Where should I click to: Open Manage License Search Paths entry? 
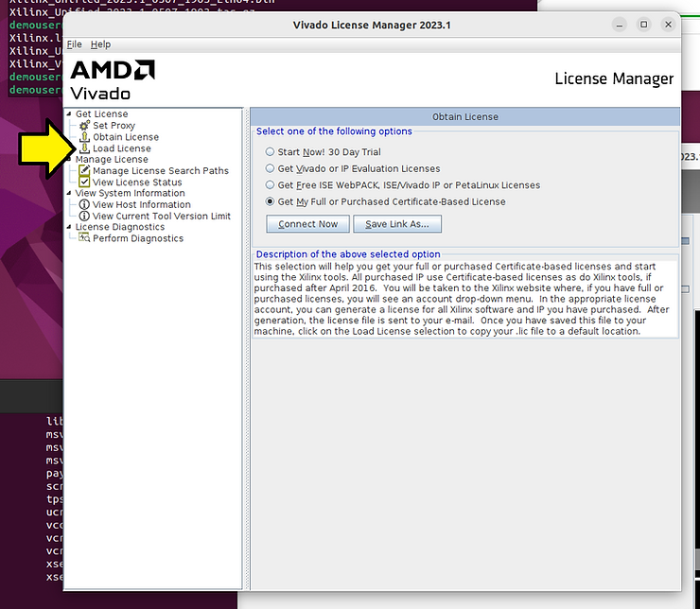pyautogui.click(x=160, y=170)
